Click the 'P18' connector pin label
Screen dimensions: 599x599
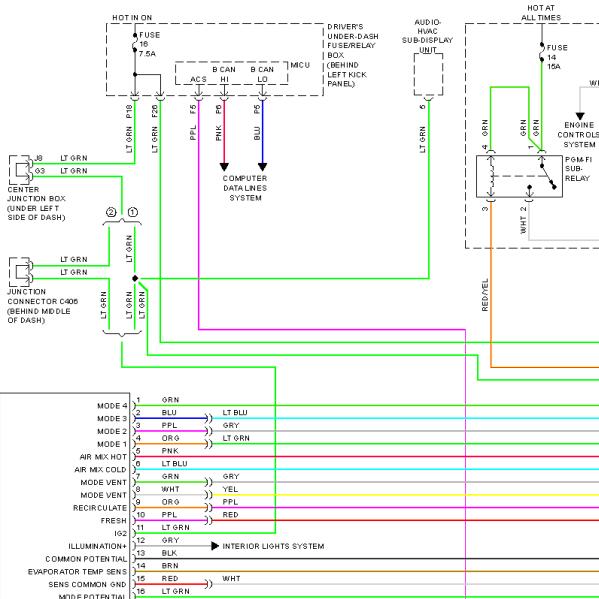pos(129,111)
